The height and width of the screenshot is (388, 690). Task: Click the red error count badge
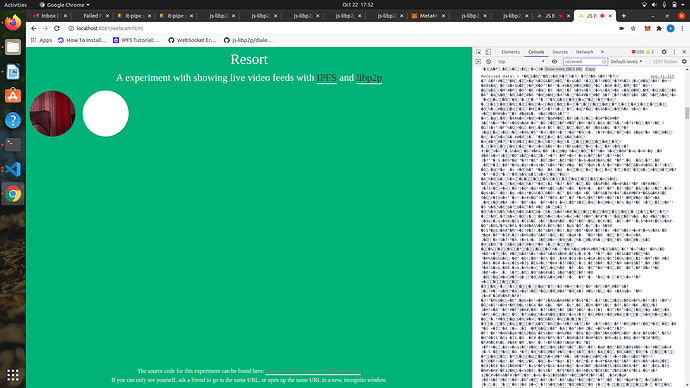[638, 52]
